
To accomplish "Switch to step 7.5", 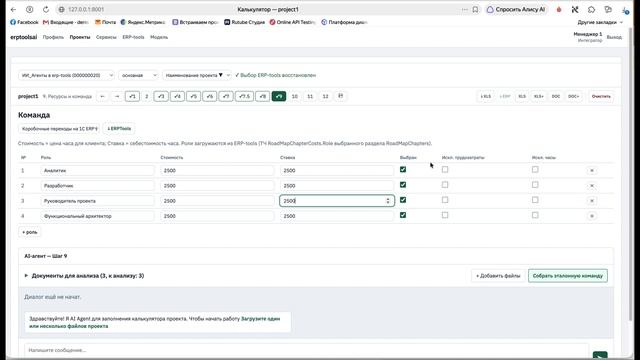I will point(244,96).
